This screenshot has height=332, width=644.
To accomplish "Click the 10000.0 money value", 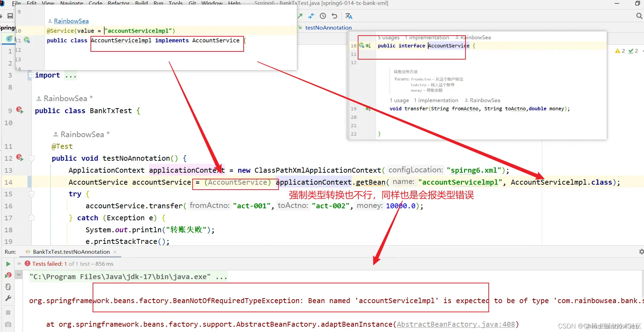I will pyautogui.click(x=401, y=206).
